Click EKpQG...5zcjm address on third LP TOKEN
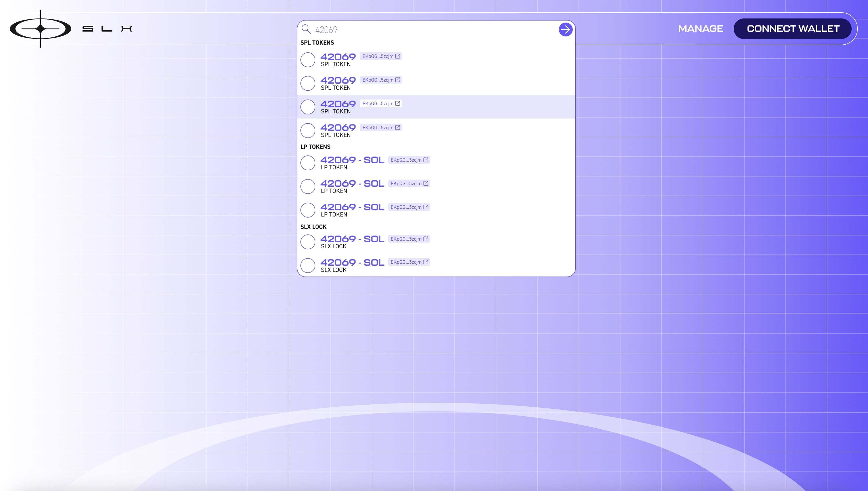The image size is (868, 491). point(406,207)
